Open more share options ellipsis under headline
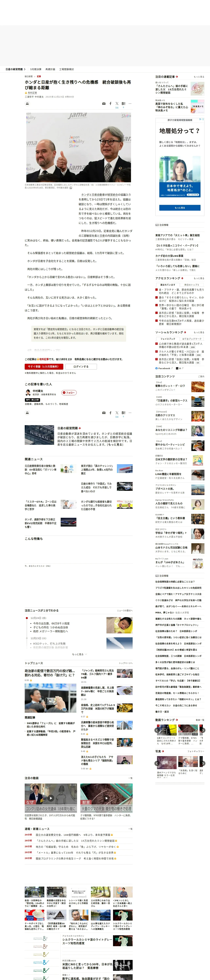 (x=130, y=104)
